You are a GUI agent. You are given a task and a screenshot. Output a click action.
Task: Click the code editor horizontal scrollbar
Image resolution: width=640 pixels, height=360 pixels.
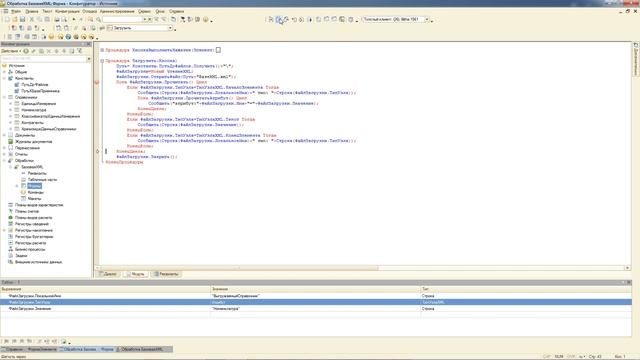pyautogui.click(x=239, y=268)
